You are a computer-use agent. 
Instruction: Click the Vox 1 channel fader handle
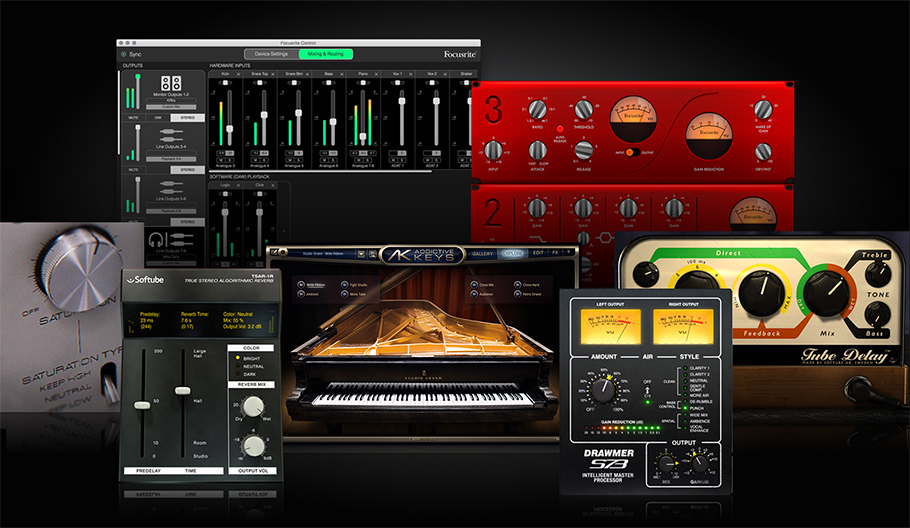pos(402,101)
